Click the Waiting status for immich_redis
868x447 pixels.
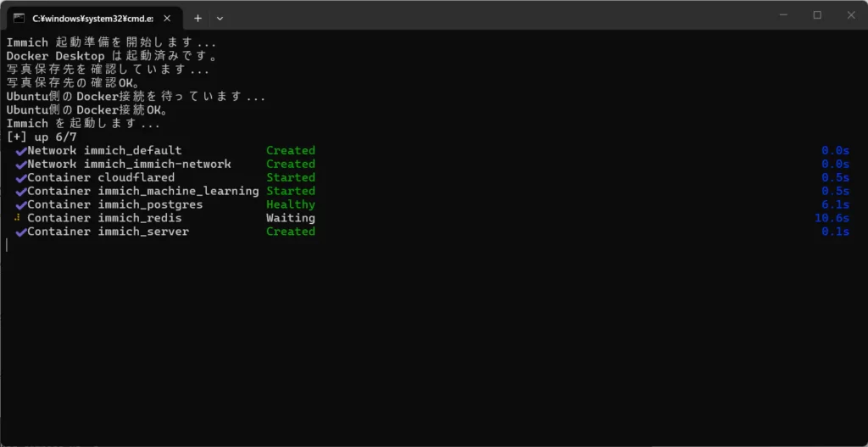point(291,218)
